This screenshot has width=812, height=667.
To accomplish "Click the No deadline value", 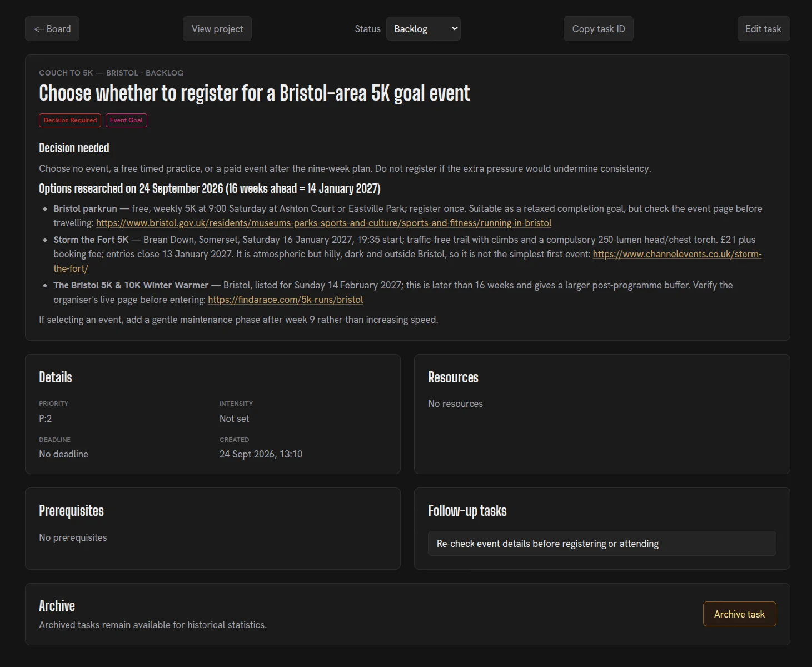I will pos(63,454).
